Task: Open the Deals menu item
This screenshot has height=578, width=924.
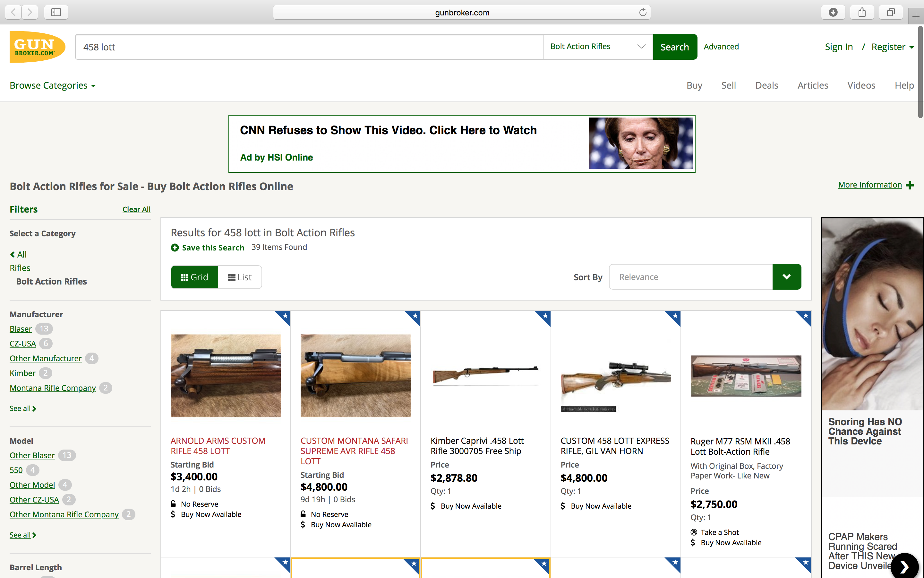Action: (767, 85)
